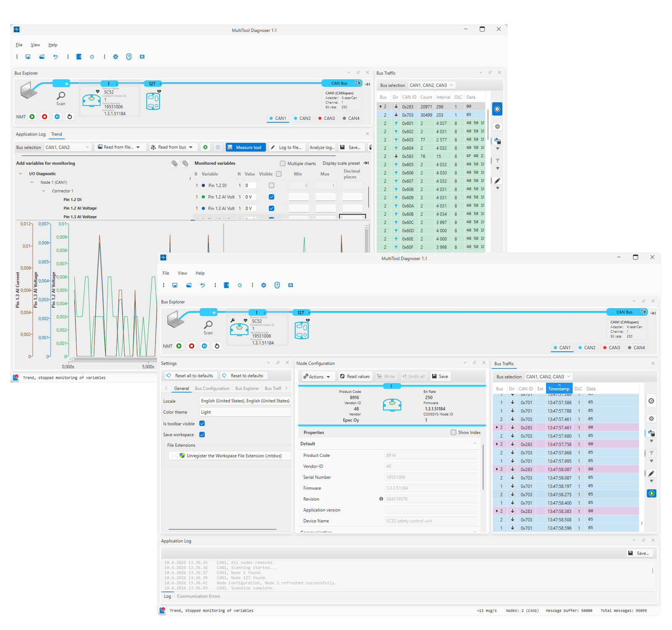Screen dimensions: 672x630
Task: Click Analyze log button
Action: [x=322, y=147]
